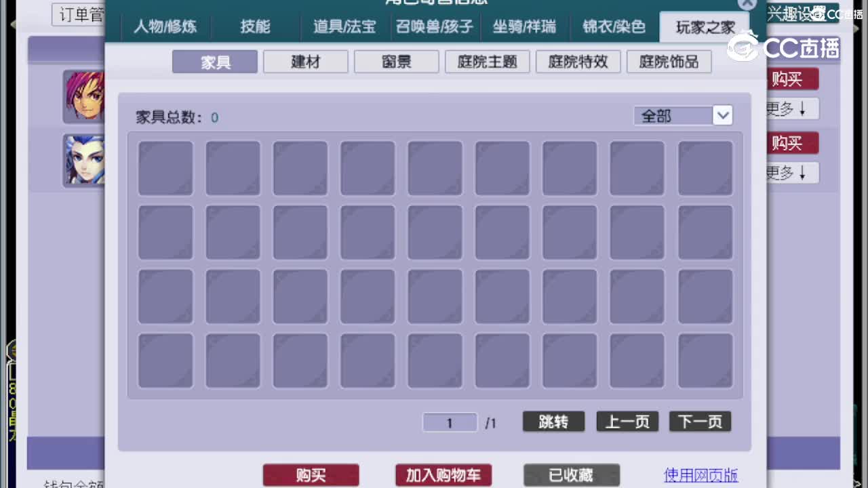This screenshot has height=488, width=868.
Task: Expand 更多 options under the second listing
Action: tap(790, 173)
